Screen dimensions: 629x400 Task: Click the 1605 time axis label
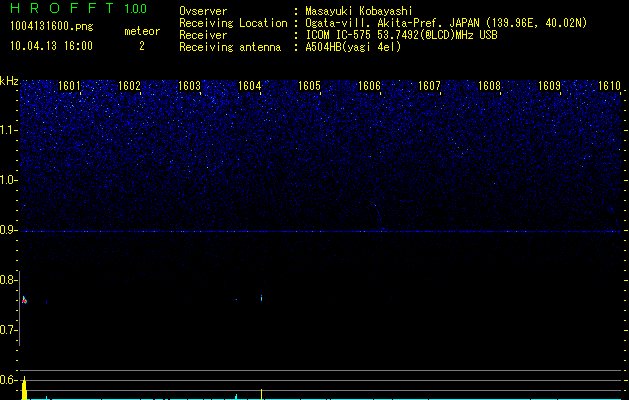coord(310,86)
